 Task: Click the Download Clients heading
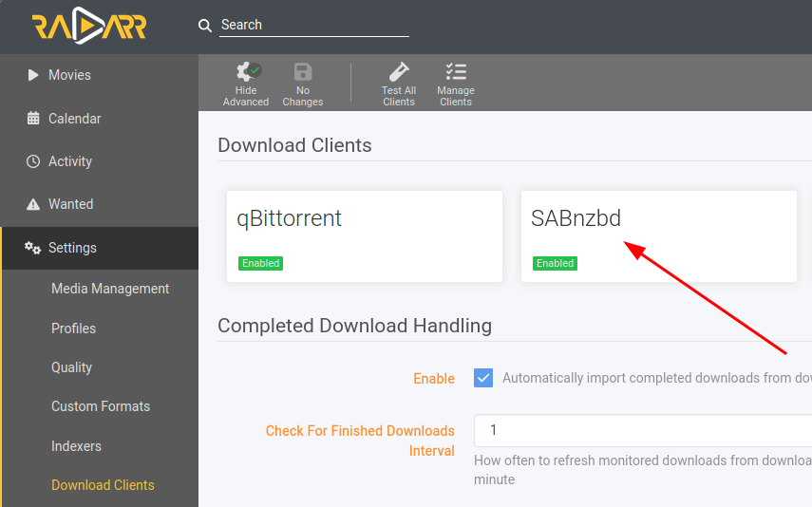click(x=294, y=145)
